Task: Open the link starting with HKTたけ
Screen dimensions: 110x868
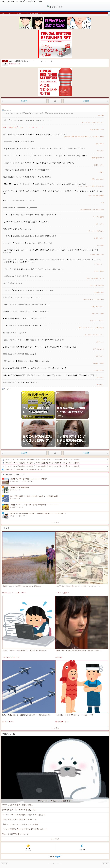Action: 20,208
